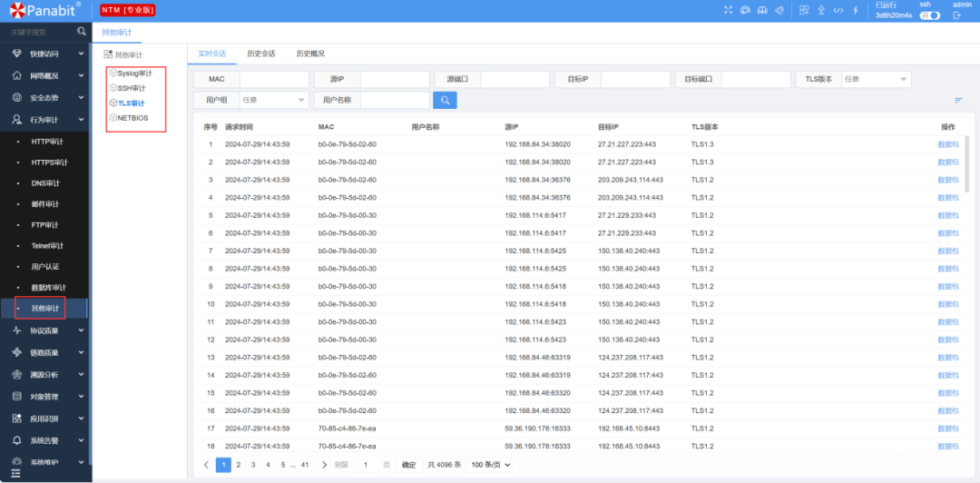
Task: Select the 其他审计 page tab at top
Action: click(x=117, y=32)
